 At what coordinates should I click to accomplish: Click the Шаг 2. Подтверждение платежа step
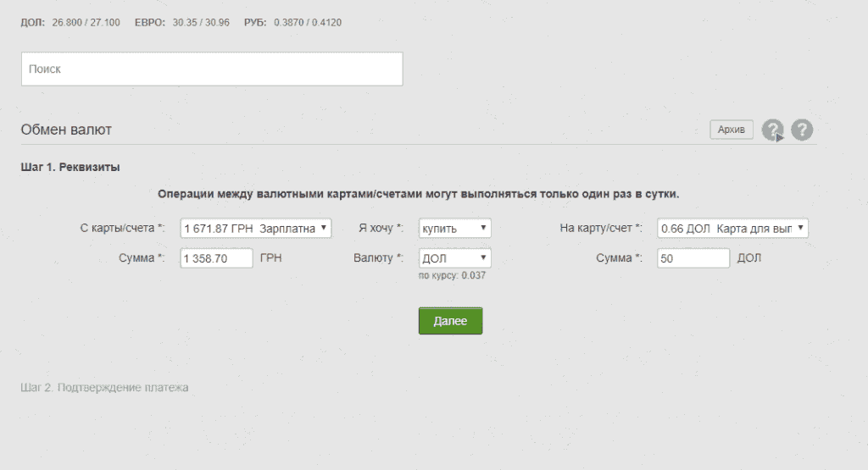104,387
